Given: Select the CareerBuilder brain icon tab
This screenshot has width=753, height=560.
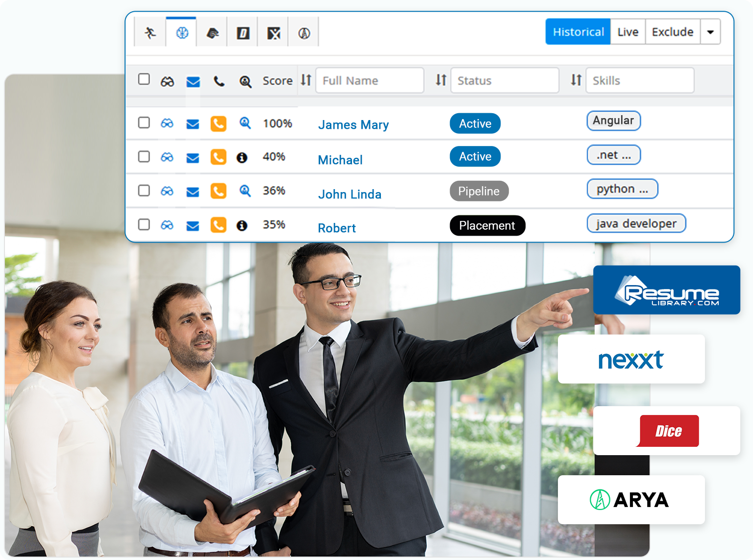Looking at the screenshot, I should click(181, 31).
